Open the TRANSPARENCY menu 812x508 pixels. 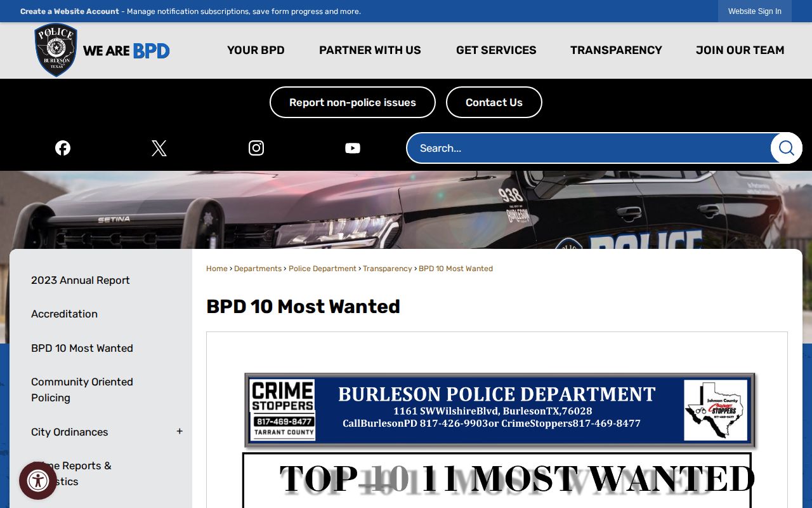pos(616,50)
